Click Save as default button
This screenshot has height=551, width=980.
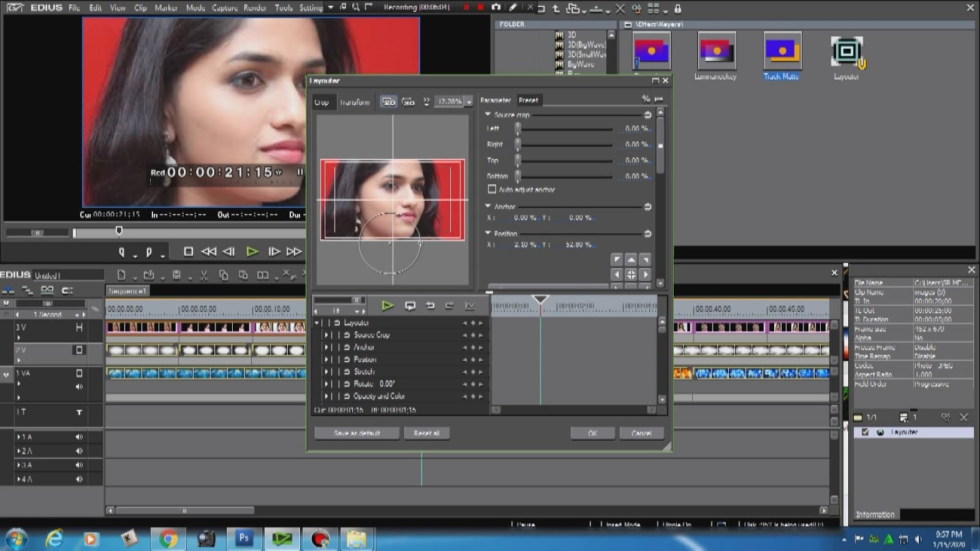(357, 433)
